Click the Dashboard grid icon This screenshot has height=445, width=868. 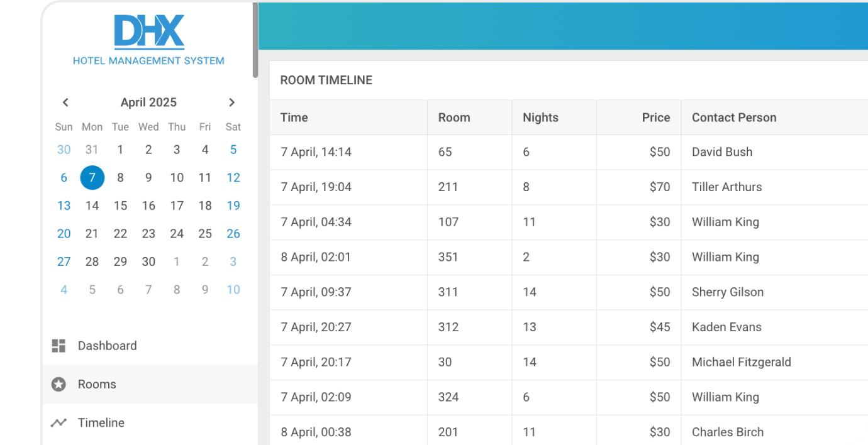pyautogui.click(x=58, y=346)
